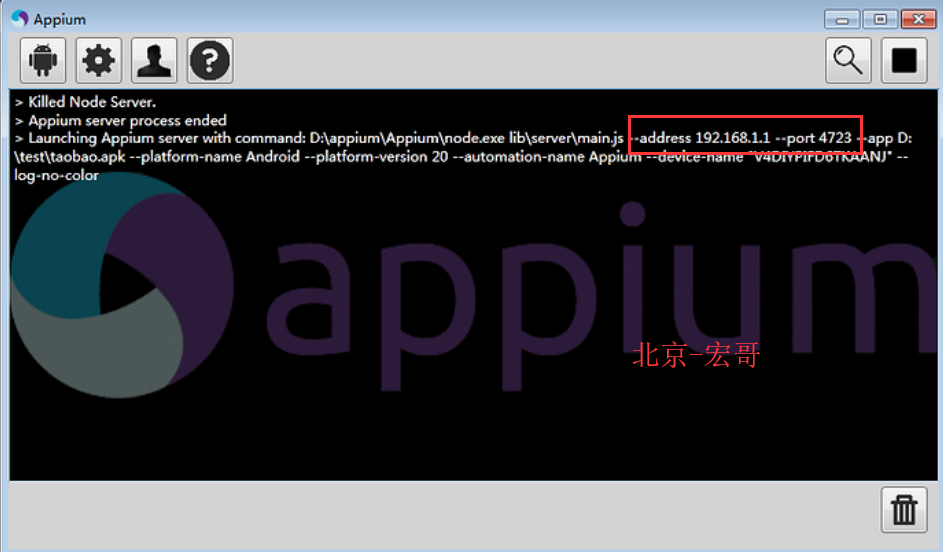943x552 pixels.
Task: Open General Settings gear icon
Action: click(99, 60)
